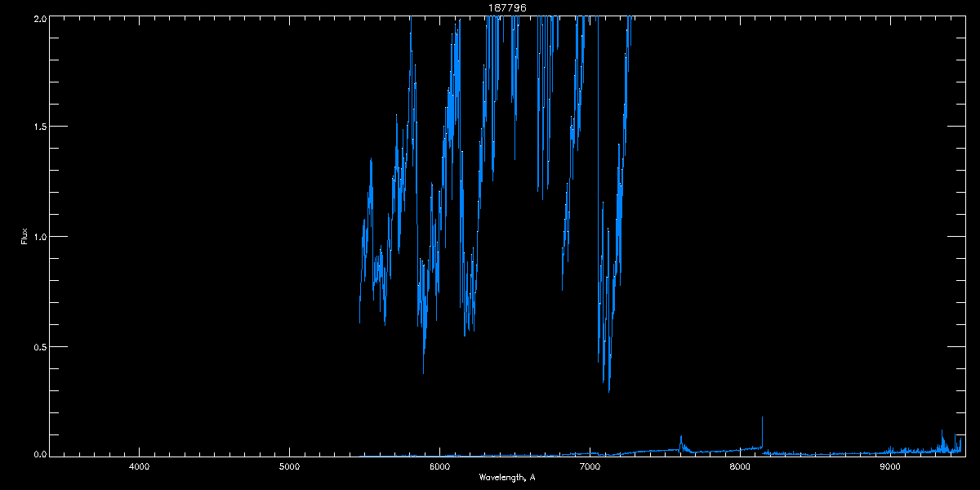Click the Wavelength, A axis label

506,477
